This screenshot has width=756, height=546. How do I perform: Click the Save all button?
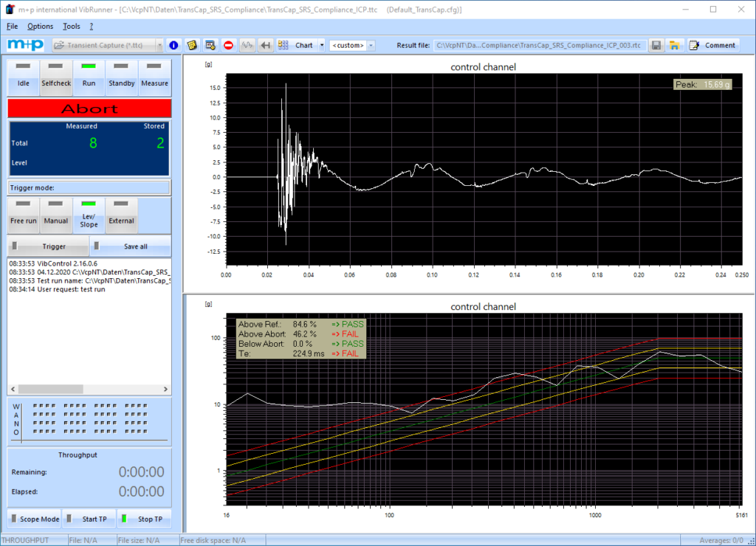point(130,246)
